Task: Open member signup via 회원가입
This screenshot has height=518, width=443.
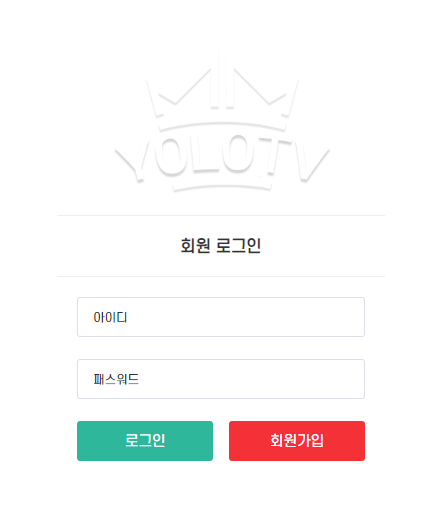Action: (297, 441)
